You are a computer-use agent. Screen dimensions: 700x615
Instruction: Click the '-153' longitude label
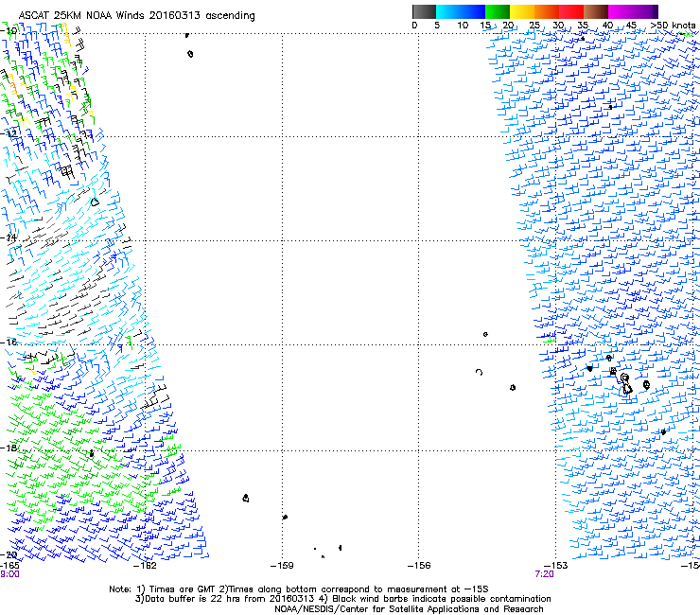(556, 566)
